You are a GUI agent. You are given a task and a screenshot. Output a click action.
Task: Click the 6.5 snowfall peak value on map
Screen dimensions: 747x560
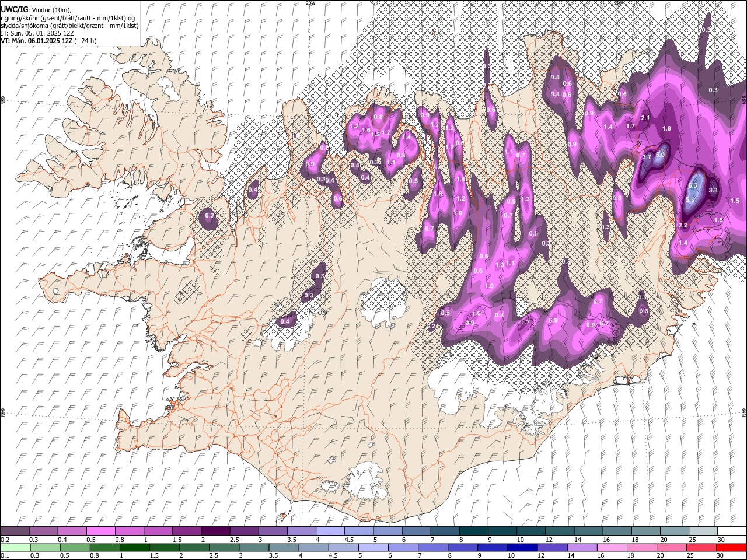click(693, 185)
